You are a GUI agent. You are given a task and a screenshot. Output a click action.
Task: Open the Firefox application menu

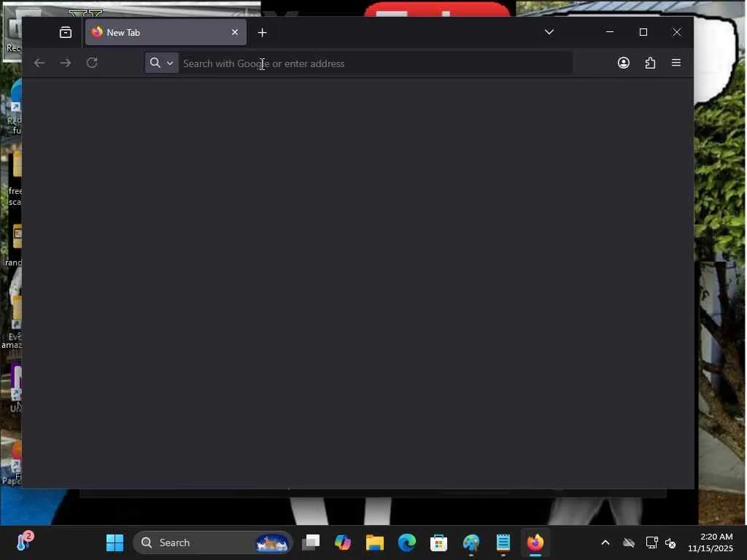click(676, 63)
